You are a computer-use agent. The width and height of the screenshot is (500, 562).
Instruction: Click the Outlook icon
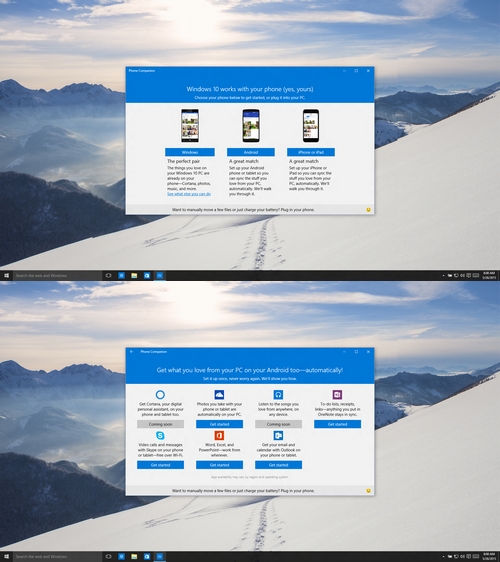(278, 435)
